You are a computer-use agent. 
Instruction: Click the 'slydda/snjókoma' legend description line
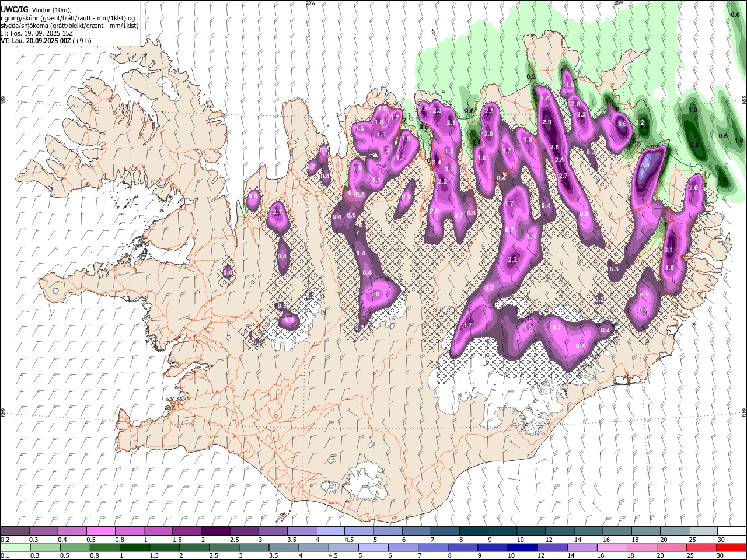(69, 26)
